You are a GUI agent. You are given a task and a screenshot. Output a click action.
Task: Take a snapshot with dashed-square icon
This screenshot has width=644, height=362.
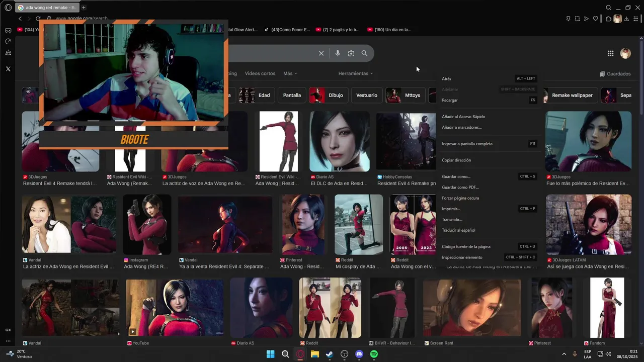click(577, 19)
